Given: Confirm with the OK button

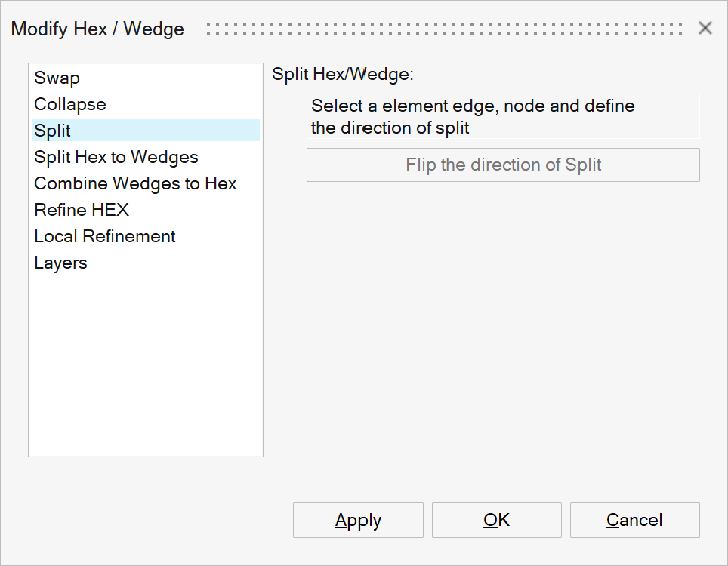Looking at the screenshot, I should [x=496, y=520].
